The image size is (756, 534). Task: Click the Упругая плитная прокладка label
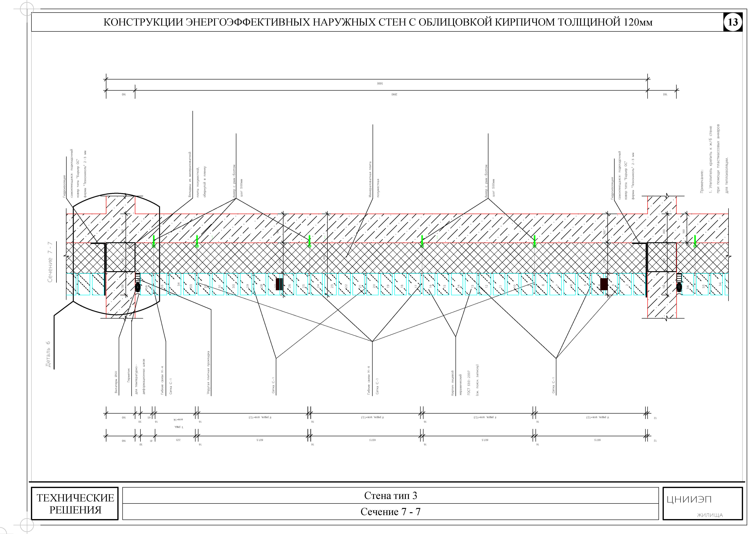click(208, 372)
